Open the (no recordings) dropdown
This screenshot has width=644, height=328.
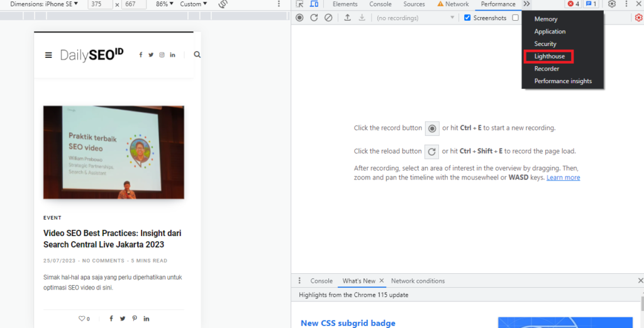point(415,18)
